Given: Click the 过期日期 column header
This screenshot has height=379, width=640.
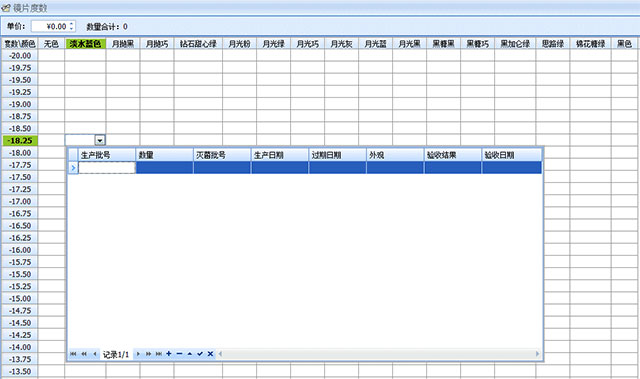Looking at the screenshot, I should (x=338, y=155).
